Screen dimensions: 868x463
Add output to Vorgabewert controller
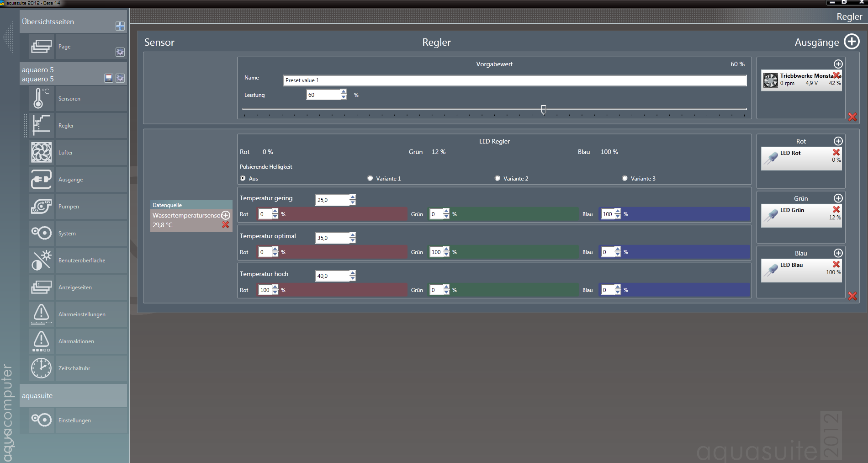coord(838,64)
